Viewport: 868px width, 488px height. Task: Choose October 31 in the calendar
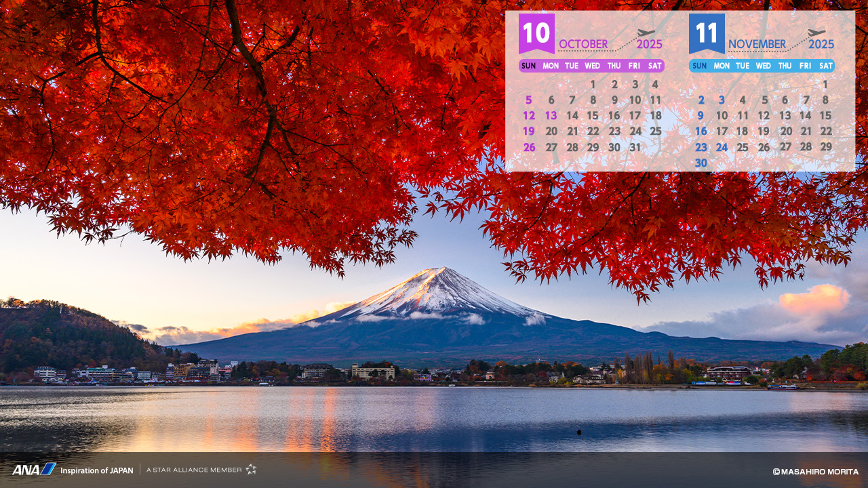pos(635,147)
